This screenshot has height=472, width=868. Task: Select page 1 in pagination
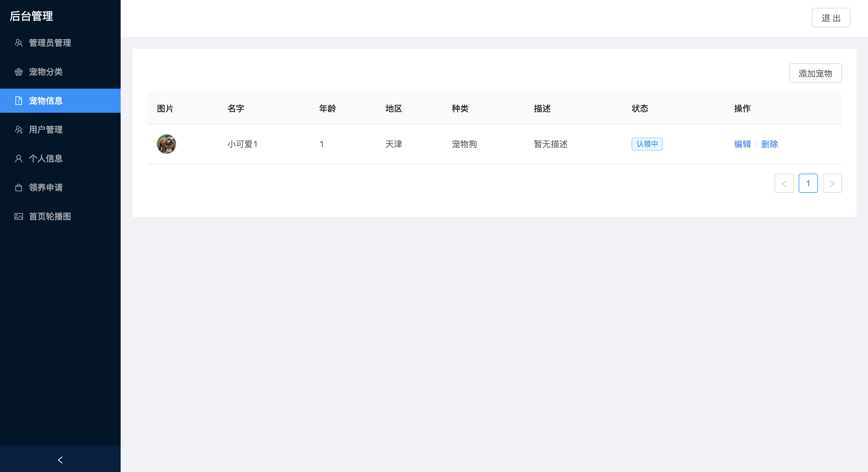pos(808,184)
